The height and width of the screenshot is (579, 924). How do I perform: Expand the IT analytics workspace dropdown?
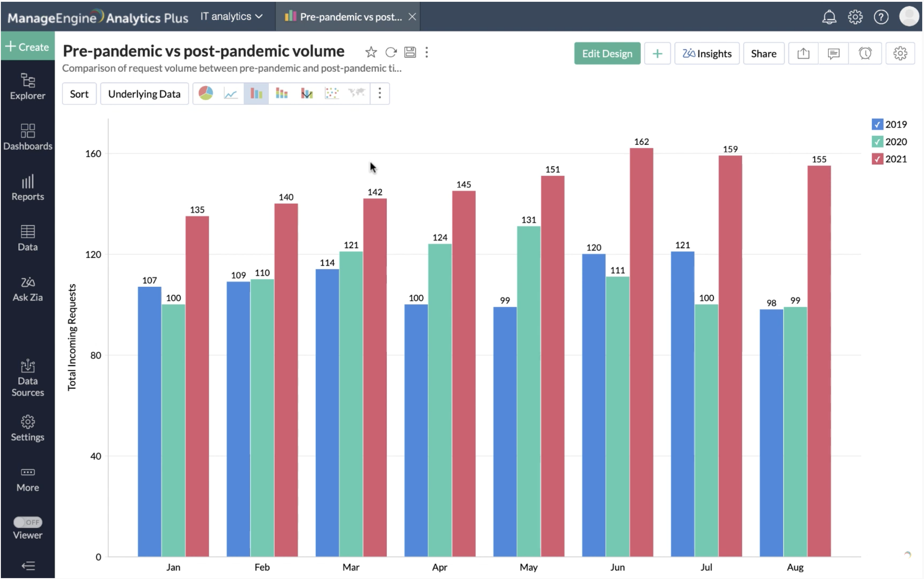231,17
